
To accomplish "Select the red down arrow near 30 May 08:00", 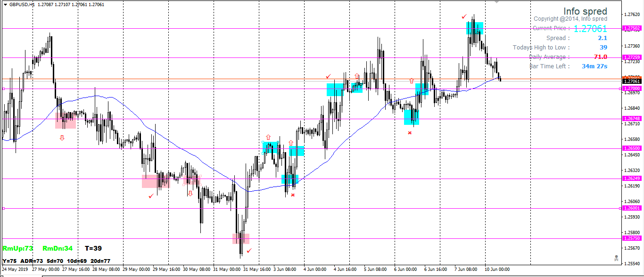I will [190, 193].
